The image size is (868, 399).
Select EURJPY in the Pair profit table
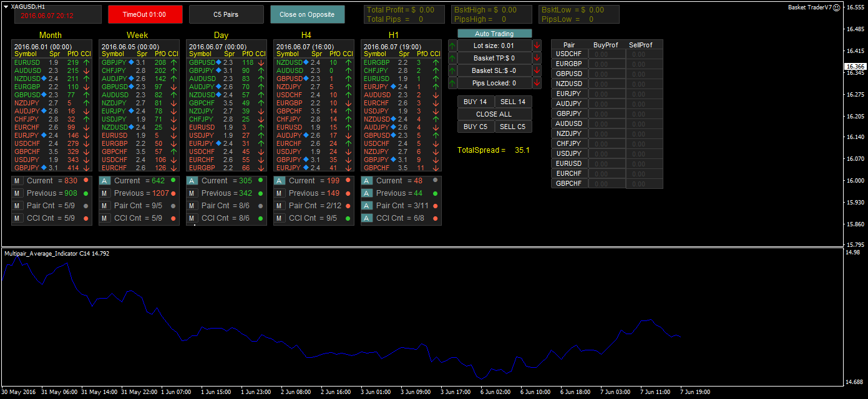569,94
